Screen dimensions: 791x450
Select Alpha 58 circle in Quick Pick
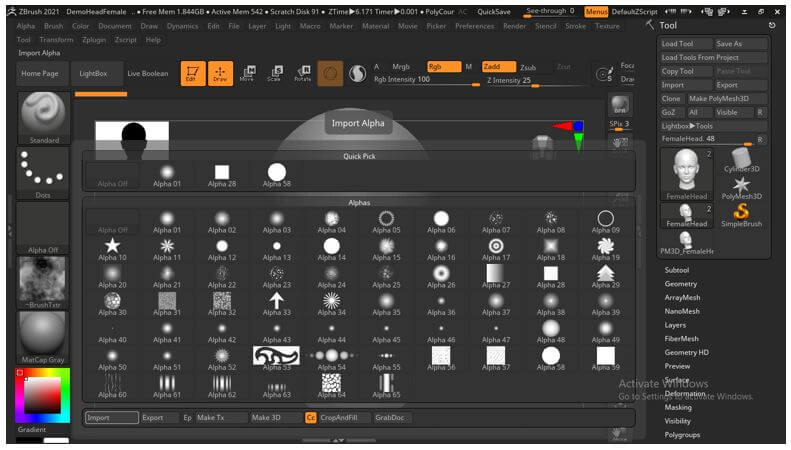pyautogui.click(x=276, y=176)
